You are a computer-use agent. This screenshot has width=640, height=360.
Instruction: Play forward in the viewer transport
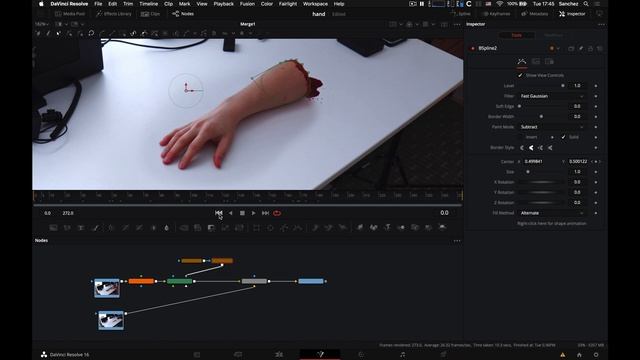tap(253, 213)
